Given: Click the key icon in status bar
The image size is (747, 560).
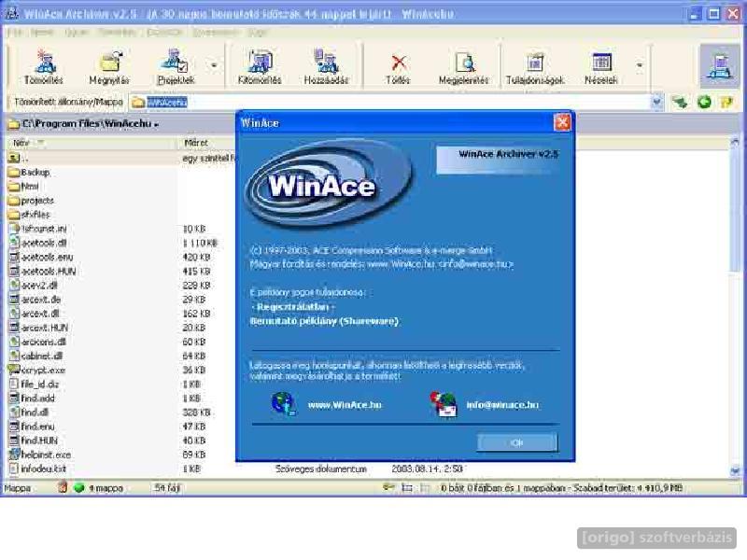Looking at the screenshot, I should (388, 487).
